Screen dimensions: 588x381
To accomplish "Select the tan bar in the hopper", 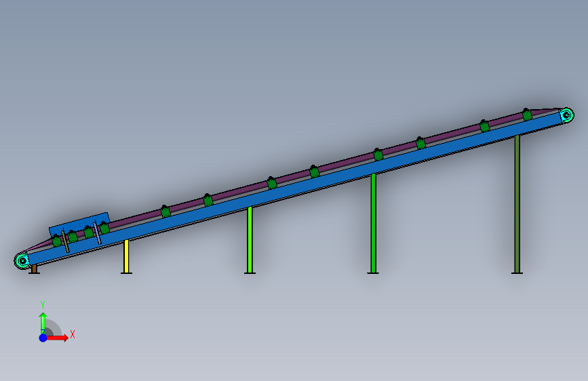I will (x=65, y=242).
